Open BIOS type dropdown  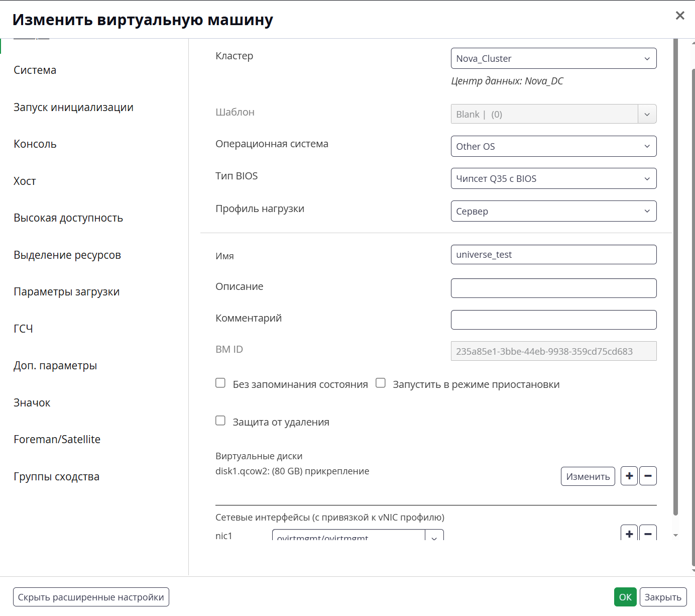[553, 178]
